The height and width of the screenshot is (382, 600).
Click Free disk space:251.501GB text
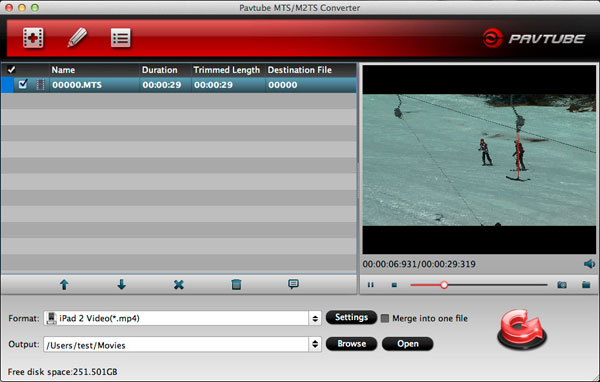62,372
